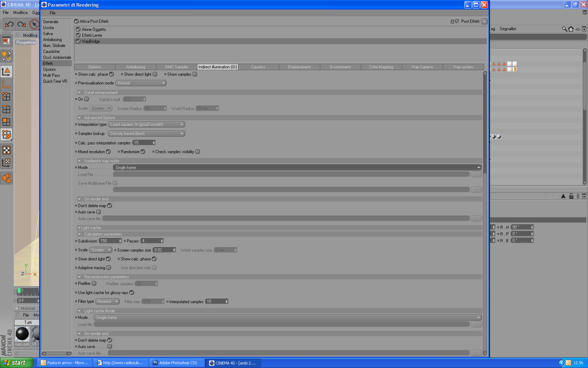The image size is (588, 368).
Task: Click the Redo arrow icon
Action: (22, 24)
